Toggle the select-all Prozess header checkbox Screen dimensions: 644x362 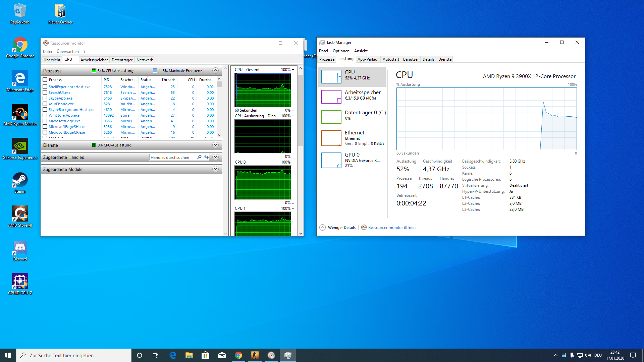45,80
